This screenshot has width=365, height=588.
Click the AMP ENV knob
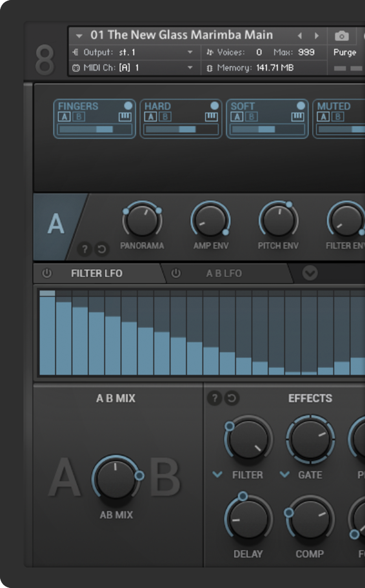click(x=210, y=221)
